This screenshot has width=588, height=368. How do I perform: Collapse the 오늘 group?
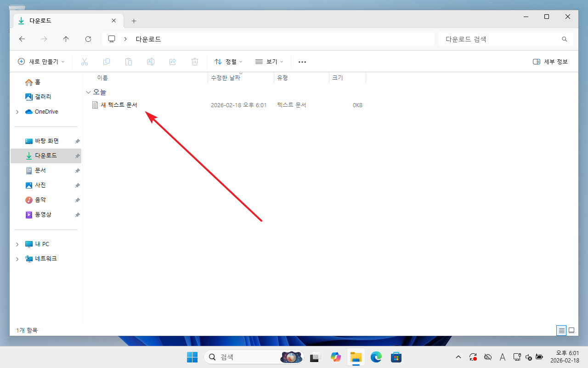point(88,92)
